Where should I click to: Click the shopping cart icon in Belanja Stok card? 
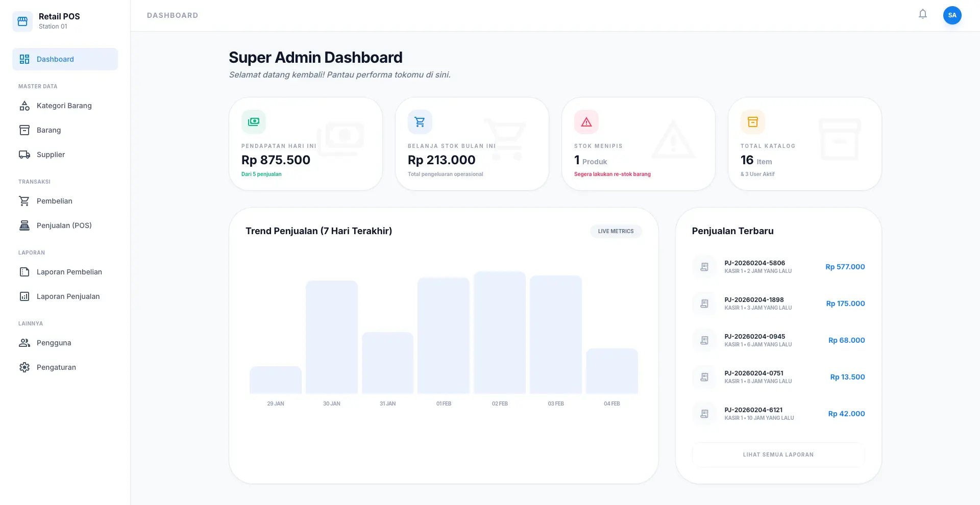(420, 122)
